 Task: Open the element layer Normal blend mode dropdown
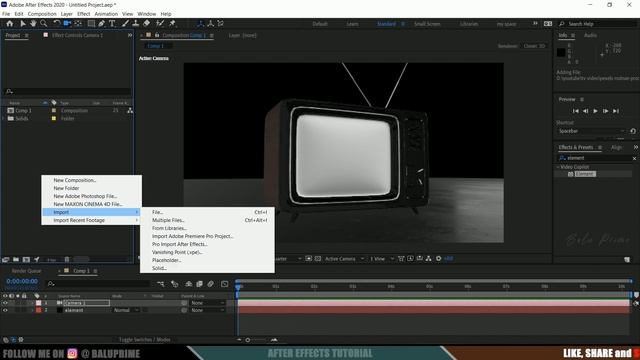[x=126, y=310]
